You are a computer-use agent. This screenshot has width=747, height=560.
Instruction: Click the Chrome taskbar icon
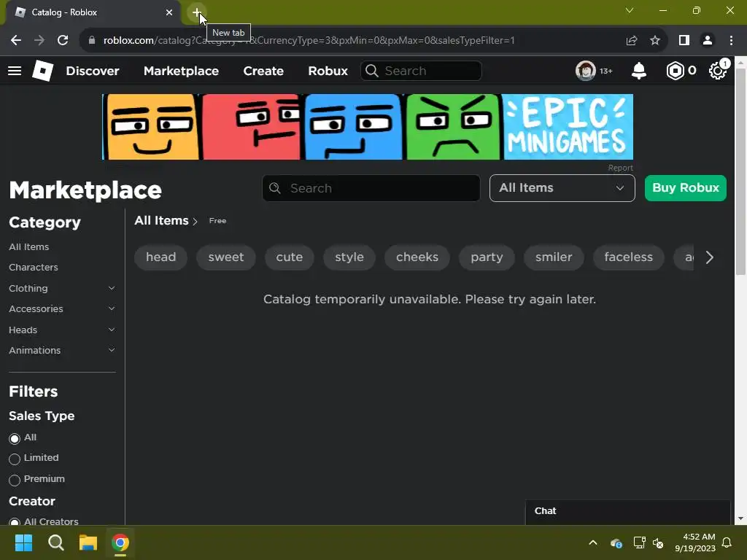click(120, 542)
